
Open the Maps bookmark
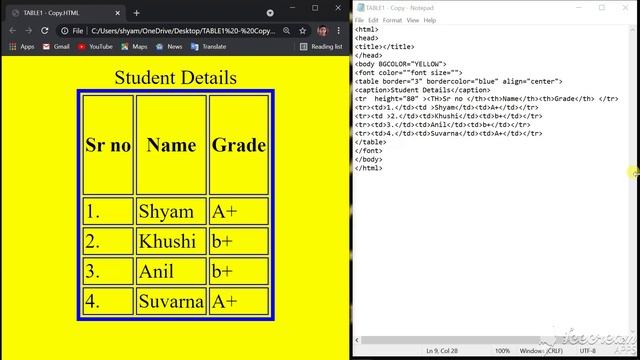point(134,47)
